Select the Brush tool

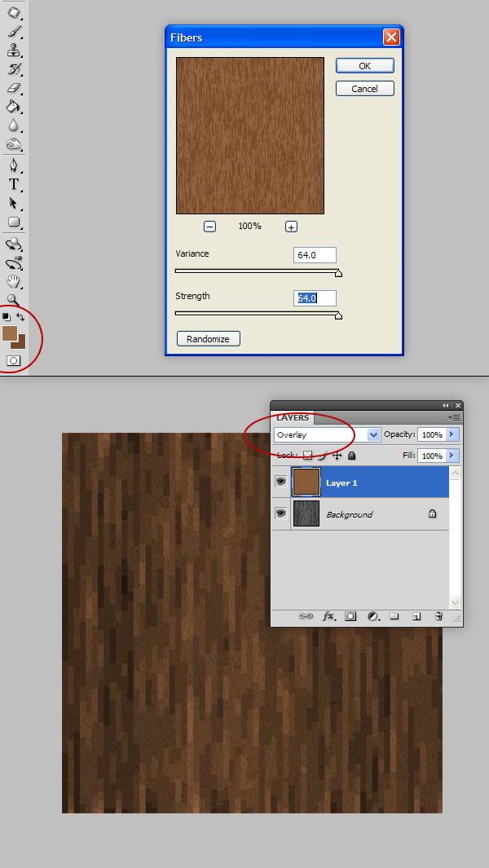[14, 32]
